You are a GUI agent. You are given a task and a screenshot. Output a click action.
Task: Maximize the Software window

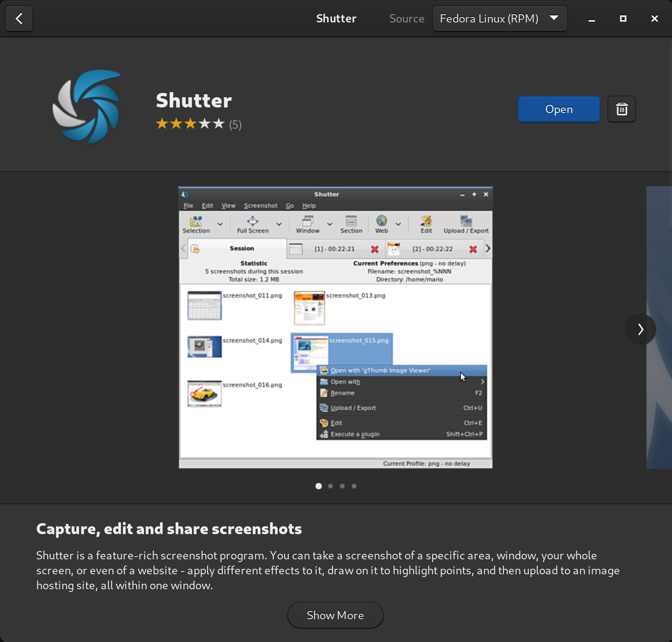(x=623, y=19)
